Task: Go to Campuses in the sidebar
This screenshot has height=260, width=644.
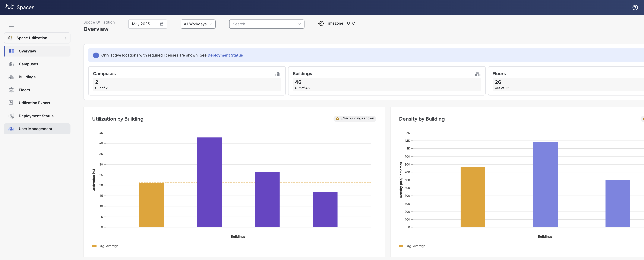Action: tap(28, 64)
